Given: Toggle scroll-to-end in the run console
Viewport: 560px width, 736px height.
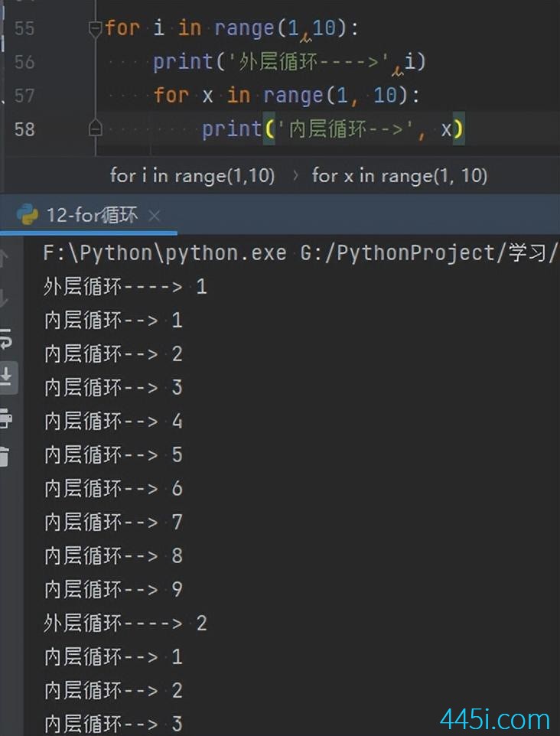Looking at the screenshot, I should (7, 376).
